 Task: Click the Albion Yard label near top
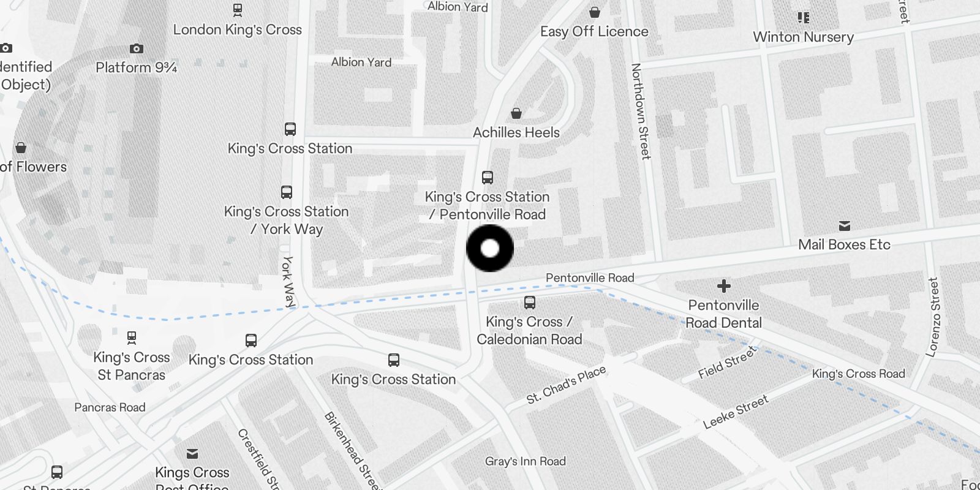[458, 7]
